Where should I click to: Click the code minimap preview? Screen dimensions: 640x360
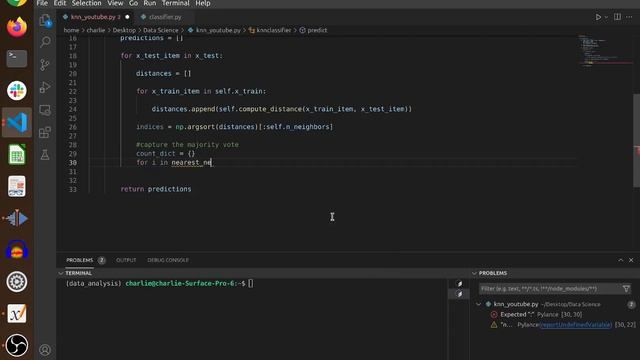[x=606, y=51]
